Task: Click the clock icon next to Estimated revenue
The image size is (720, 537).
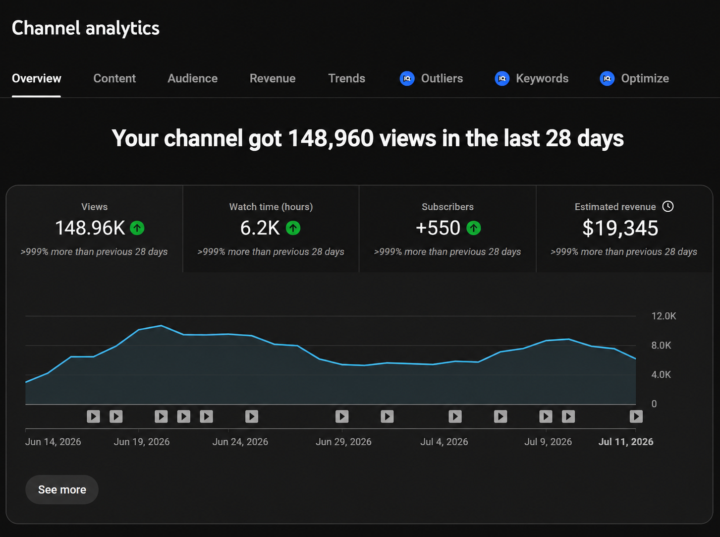Action: tap(668, 206)
